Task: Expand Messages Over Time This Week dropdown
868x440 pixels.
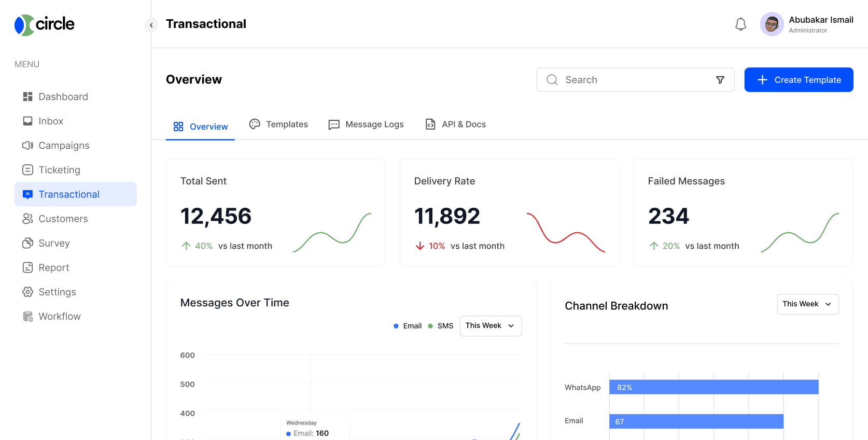Action: [x=491, y=326]
